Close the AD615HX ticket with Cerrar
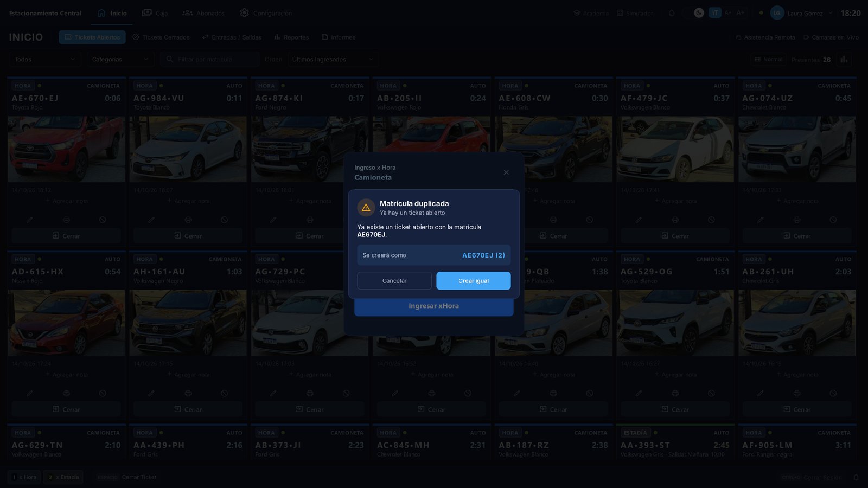Image resolution: width=868 pixels, height=488 pixels. click(x=66, y=409)
